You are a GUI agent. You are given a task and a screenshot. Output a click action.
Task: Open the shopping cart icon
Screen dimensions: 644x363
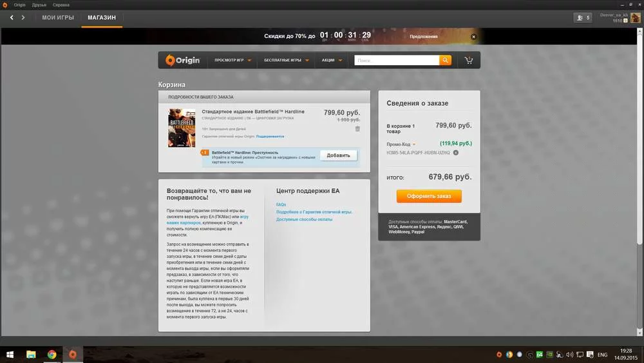point(469,61)
